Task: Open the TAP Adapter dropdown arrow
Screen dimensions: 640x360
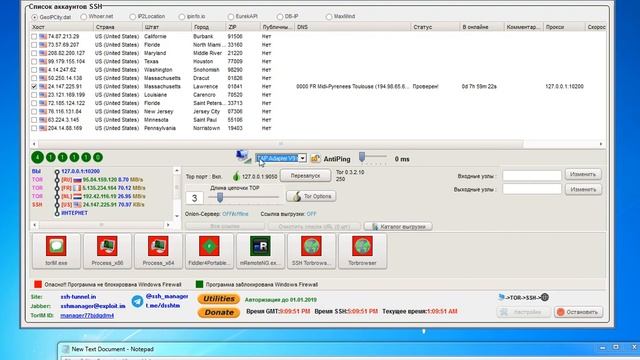Action: tap(302, 158)
